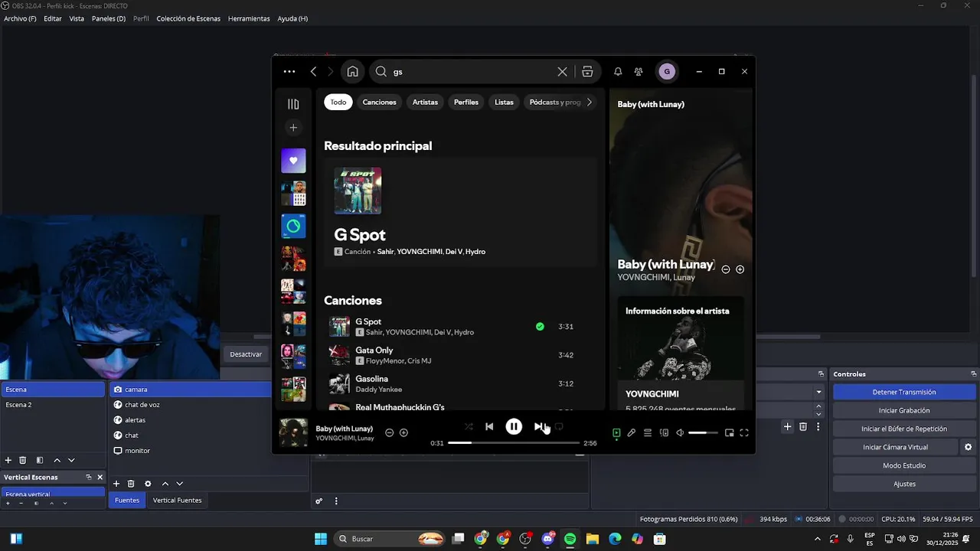The image size is (980, 551).
Task: Go to Spotify home icon
Action: coord(352,71)
